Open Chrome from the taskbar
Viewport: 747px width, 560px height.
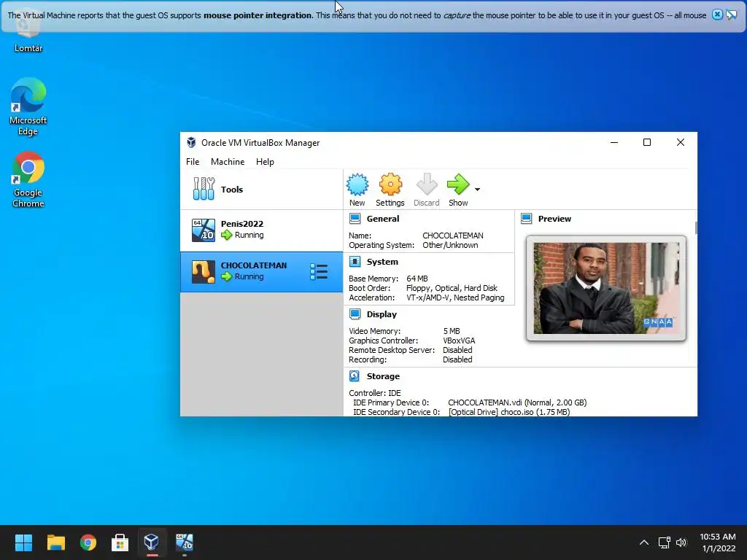[x=88, y=542]
